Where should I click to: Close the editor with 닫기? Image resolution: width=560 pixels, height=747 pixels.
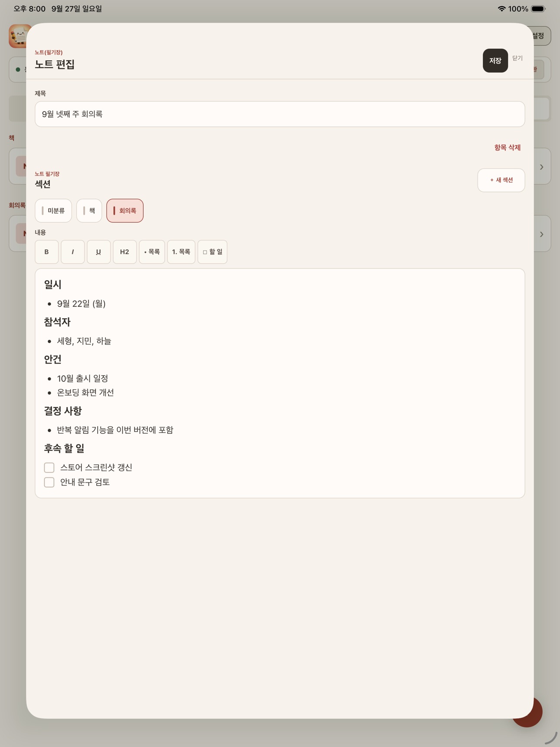click(517, 58)
